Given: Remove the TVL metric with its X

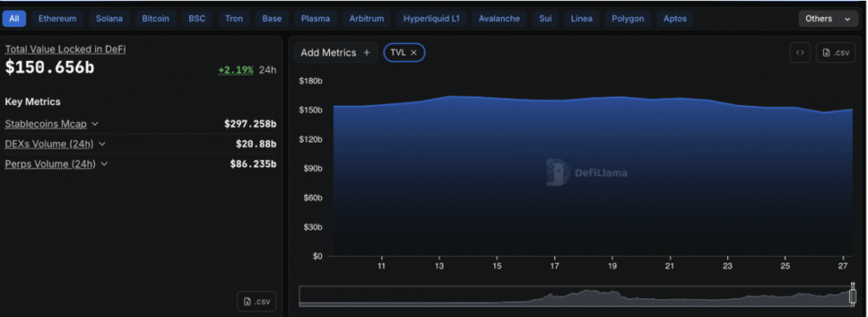Looking at the screenshot, I should [x=414, y=53].
